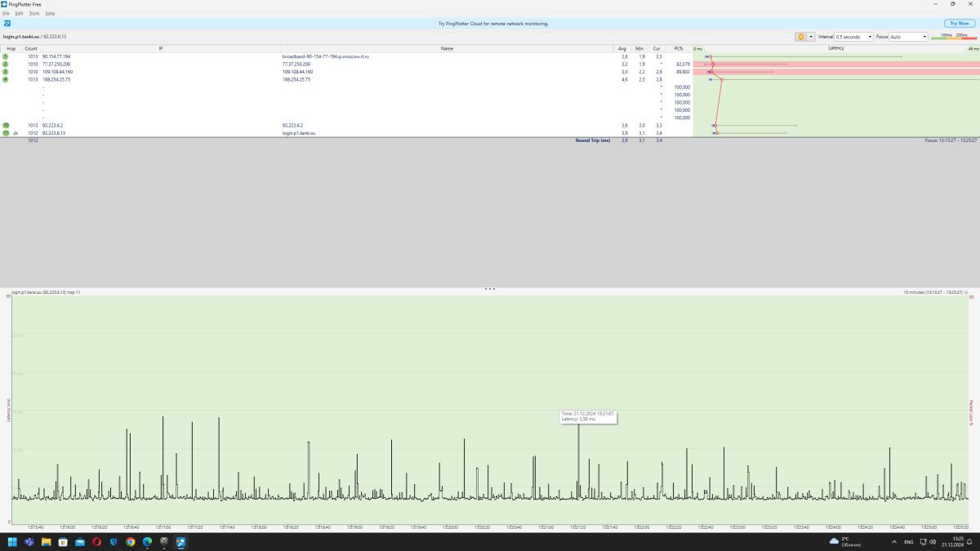Click the Windows Start button
Image resolution: width=980 pixels, height=551 pixels.
[x=12, y=542]
